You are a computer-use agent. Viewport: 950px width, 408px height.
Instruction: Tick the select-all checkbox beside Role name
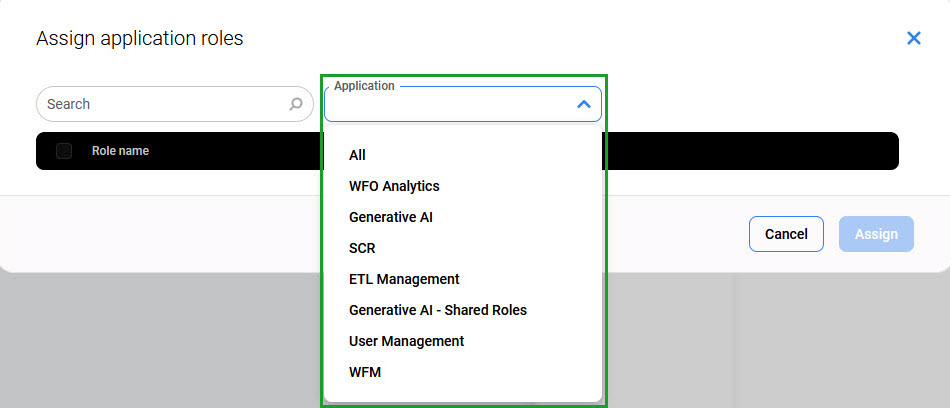pos(64,151)
